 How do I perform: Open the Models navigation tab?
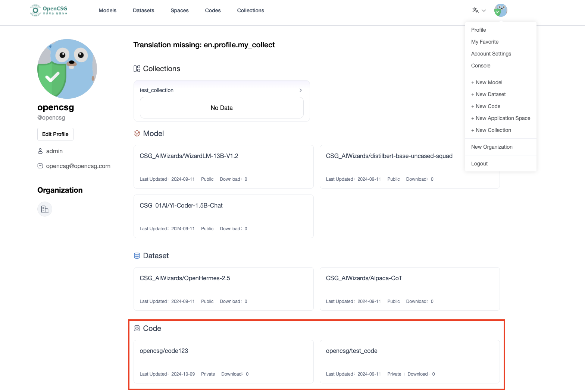pos(107,10)
